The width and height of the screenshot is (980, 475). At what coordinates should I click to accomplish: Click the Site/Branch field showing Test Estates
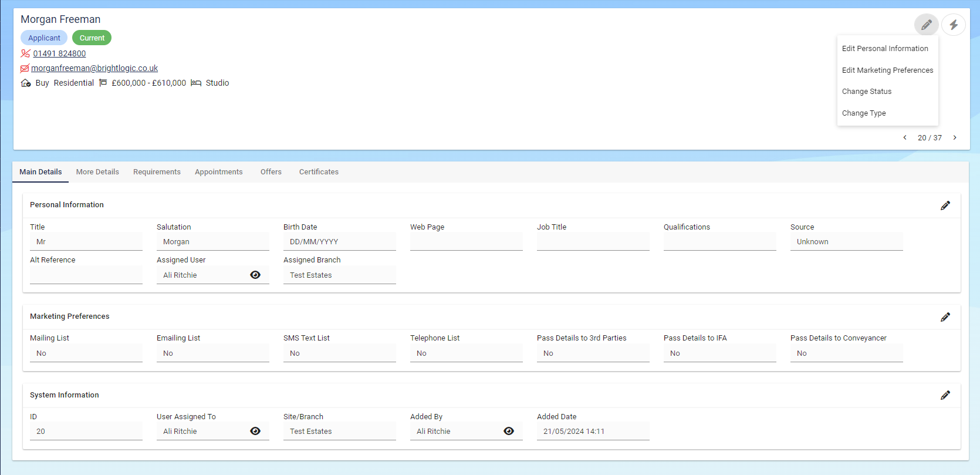[340, 432]
